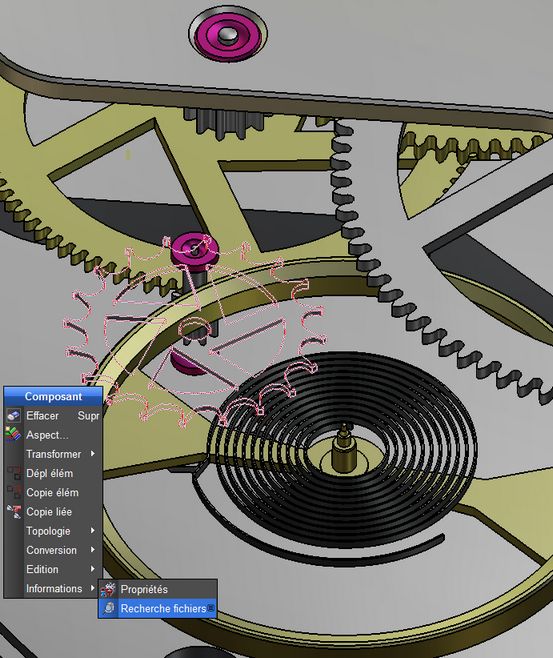Open the Edition submenu
Image resolution: width=553 pixels, height=658 pixels.
pos(53,569)
